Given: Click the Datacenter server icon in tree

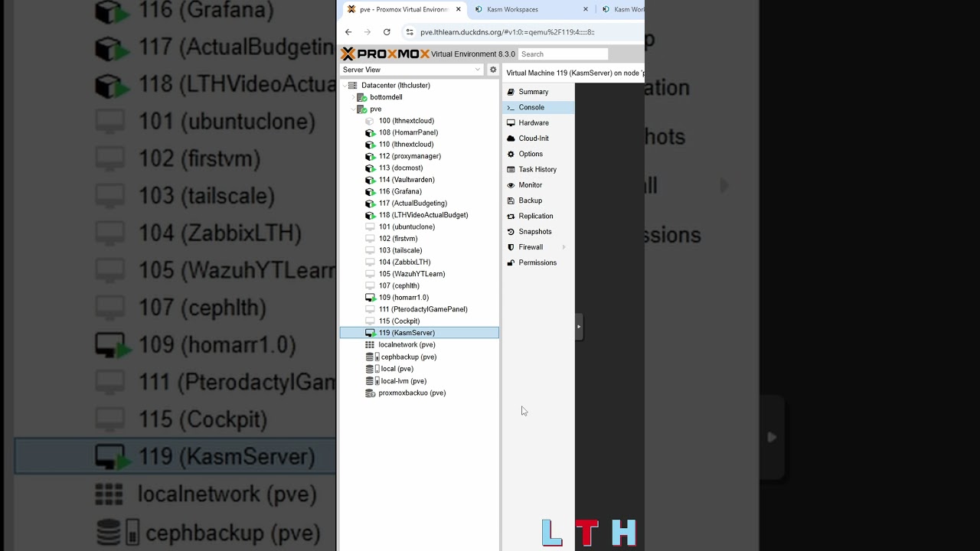Looking at the screenshot, I should (352, 85).
